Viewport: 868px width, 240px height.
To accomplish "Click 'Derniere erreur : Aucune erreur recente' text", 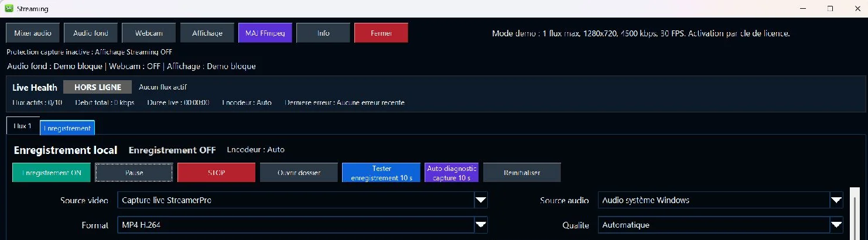I will click(x=345, y=102).
